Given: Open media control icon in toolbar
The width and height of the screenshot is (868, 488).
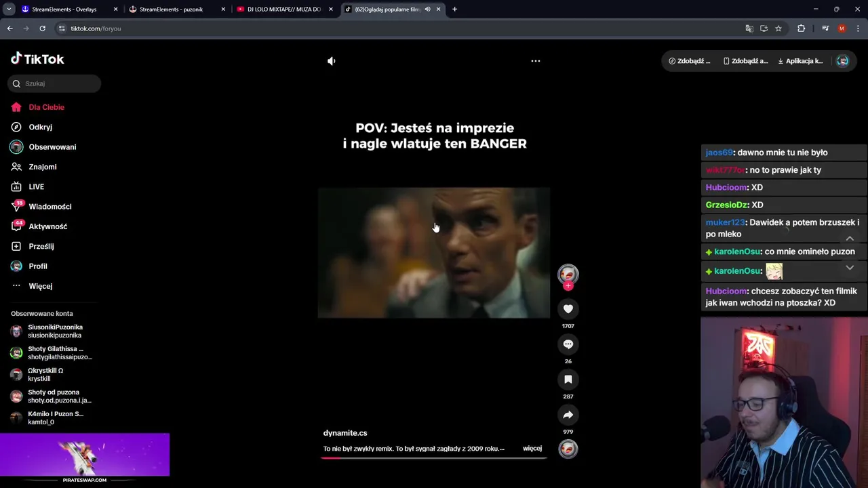Looking at the screenshot, I should click(x=825, y=28).
